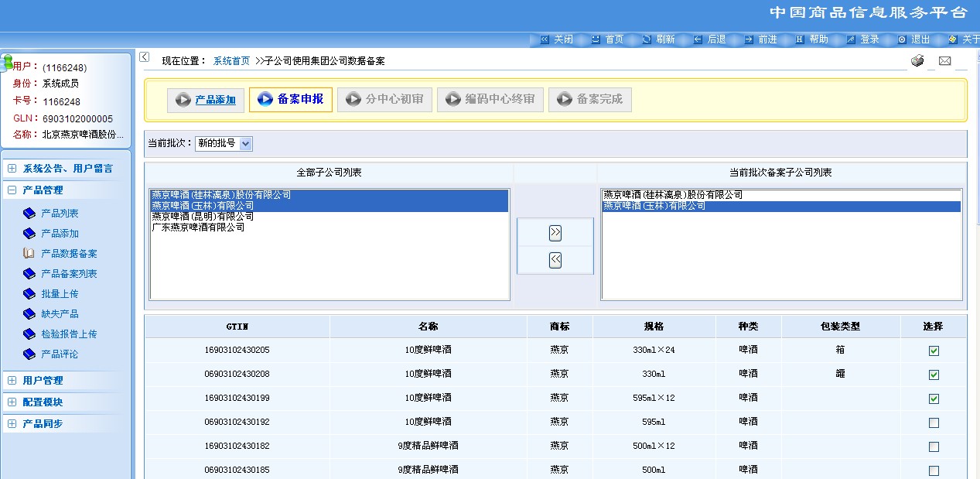The width and height of the screenshot is (980, 479).
Task: Click the 首页 home toolbar icon
Action: tap(596, 39)
